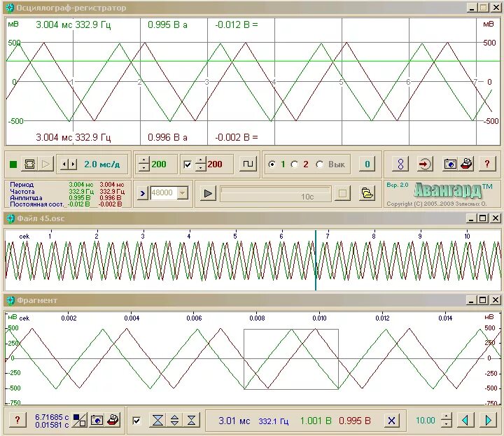The image size is (504, 436).
Task: Click the blue '>' button beside sample rate
Action: coord(143,193)
